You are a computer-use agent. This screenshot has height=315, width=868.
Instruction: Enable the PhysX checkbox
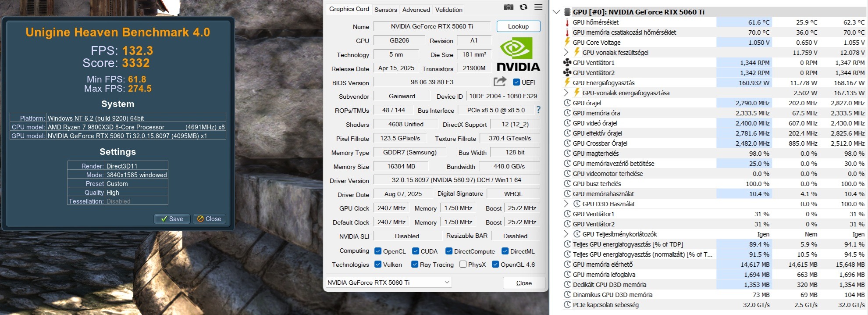(x=463, y=264)
